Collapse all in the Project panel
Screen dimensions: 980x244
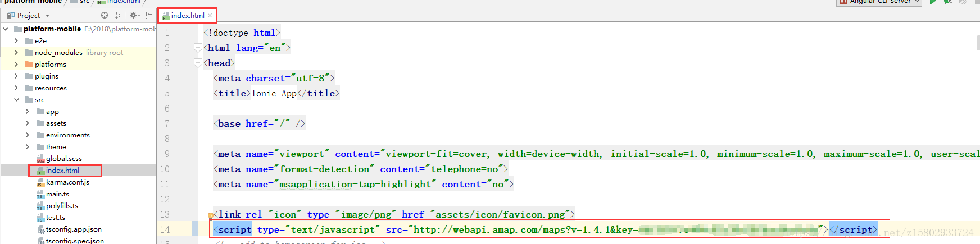pos(116,15)
